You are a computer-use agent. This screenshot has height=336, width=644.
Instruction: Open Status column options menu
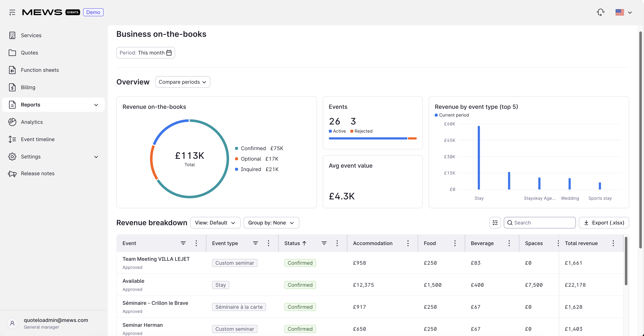(337, 243)
